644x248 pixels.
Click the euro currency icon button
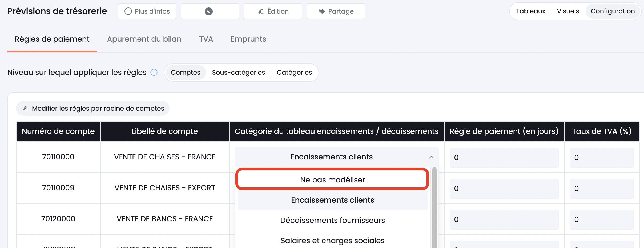(210, 11)
